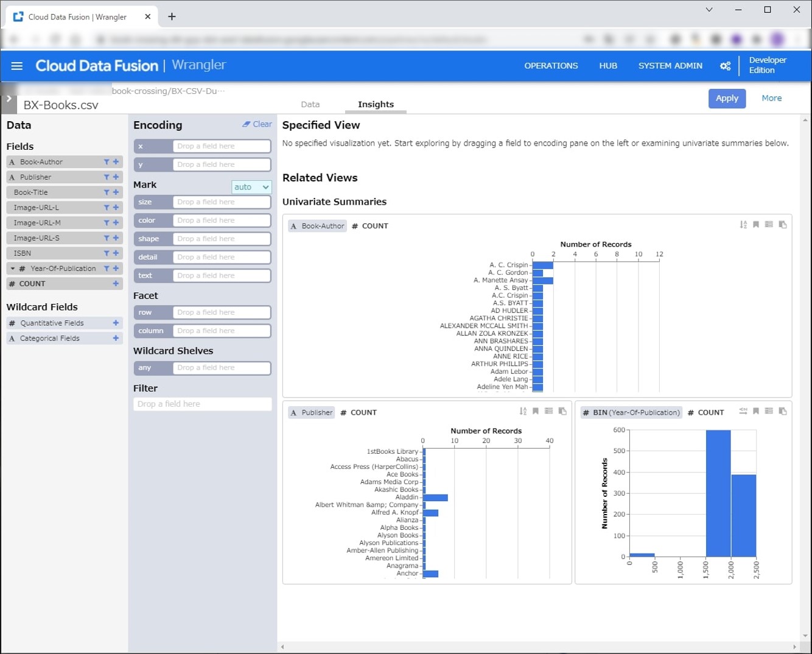Filter the Publisher field
The height and width of the screenshot is (654, 812).
[x=107, y=177]
